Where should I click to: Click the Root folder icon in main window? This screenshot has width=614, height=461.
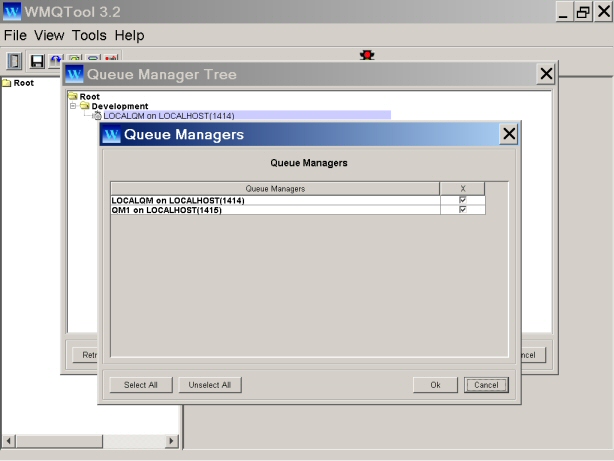[7, 83]
